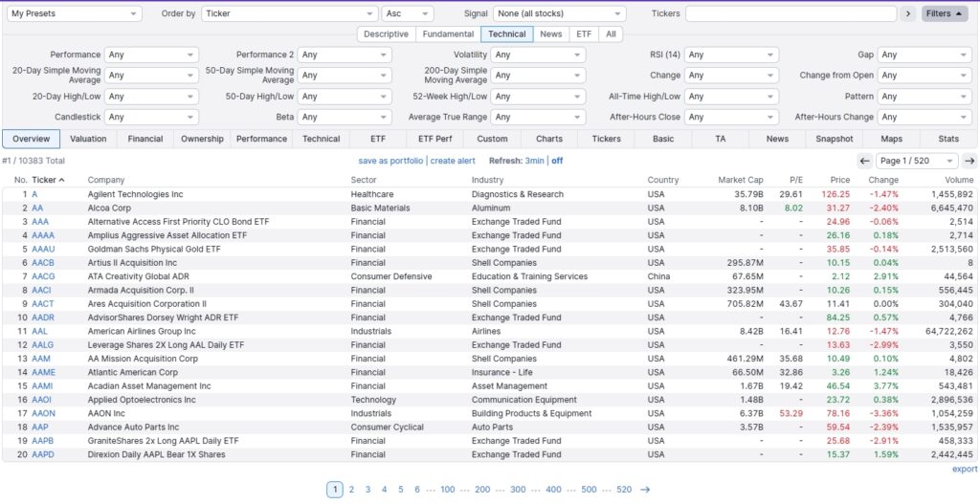The image size is (980, 504).
Task: Expand the Performance filter dropdown
Action: pyautogui.click(x=151, y=55)
